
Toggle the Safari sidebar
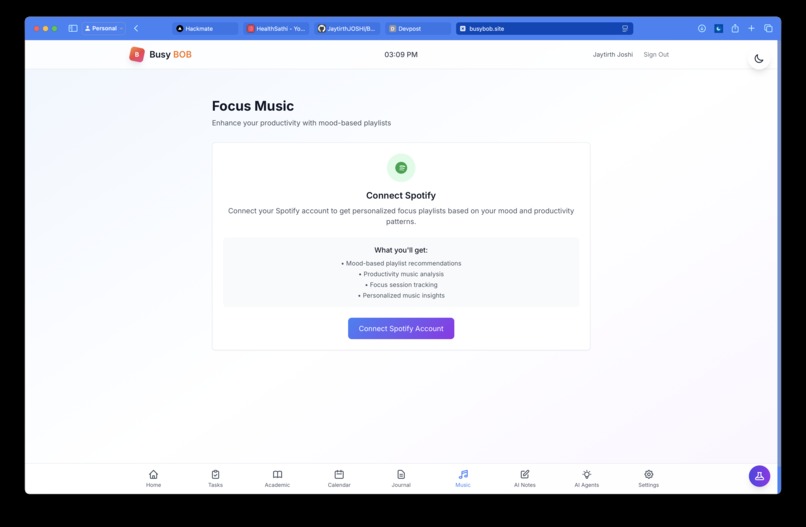pos(73,28)
